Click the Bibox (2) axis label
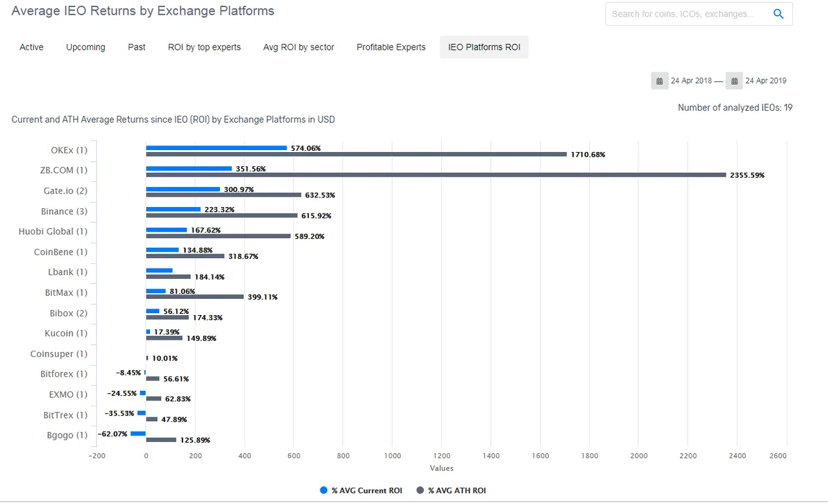The height and width of the screenshot is (504, 828). (69, 313)
